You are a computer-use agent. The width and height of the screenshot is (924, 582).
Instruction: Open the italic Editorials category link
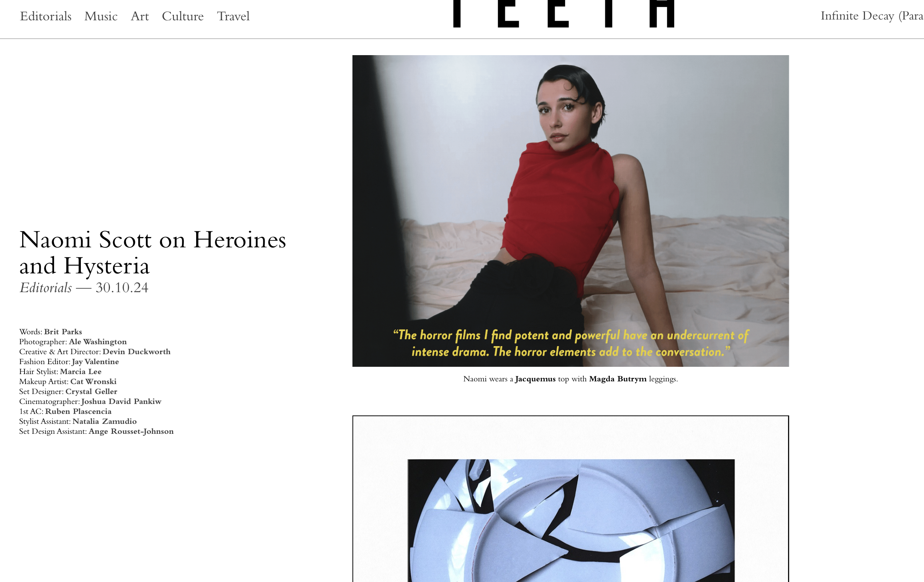pos(46,288)
